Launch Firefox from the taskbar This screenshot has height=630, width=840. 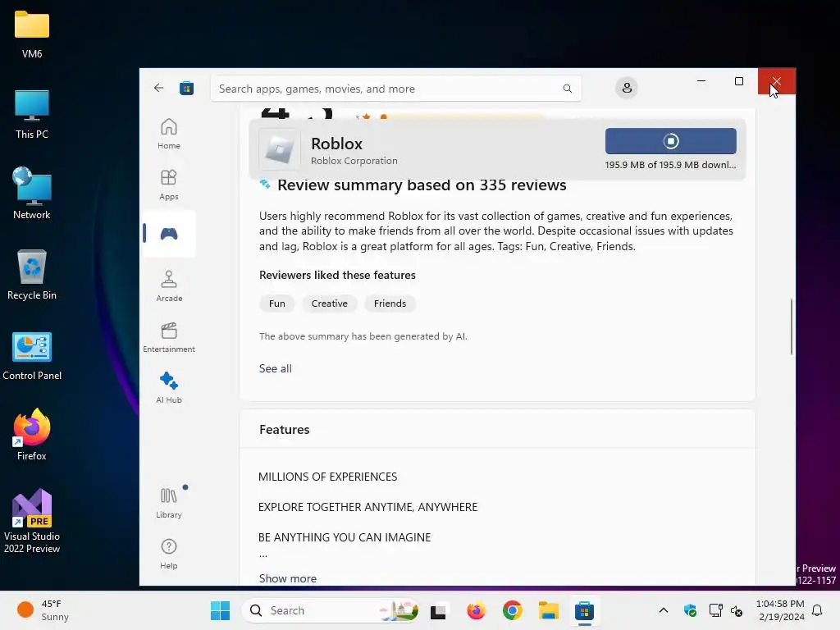pyautogui.click(x=476, y=610)
